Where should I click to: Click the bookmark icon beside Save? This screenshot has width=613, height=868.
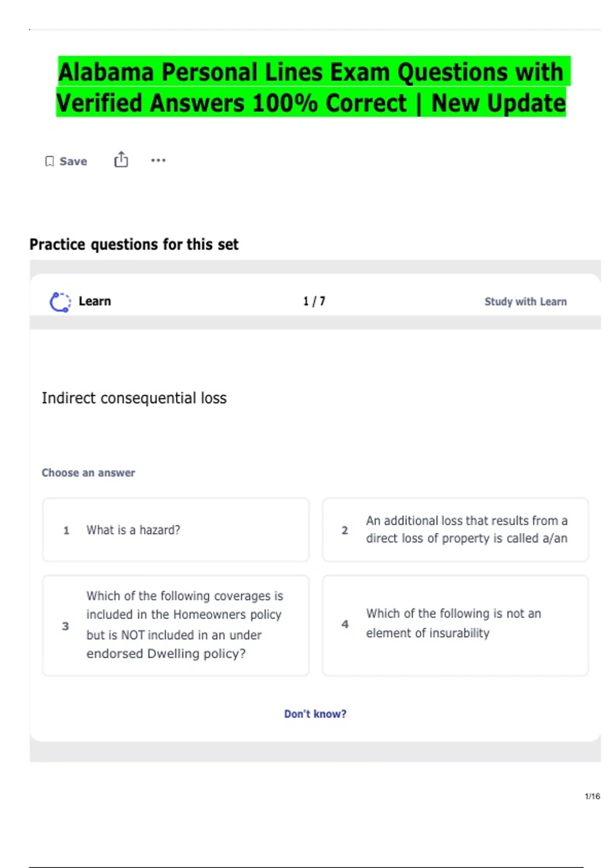[50, 161]
